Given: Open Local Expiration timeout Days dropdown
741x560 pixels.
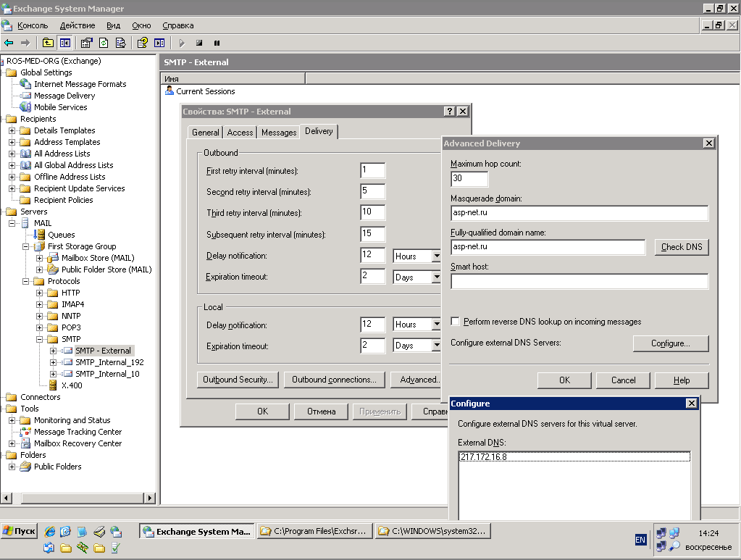Looking at the screenshot, I should click(436, 346).
